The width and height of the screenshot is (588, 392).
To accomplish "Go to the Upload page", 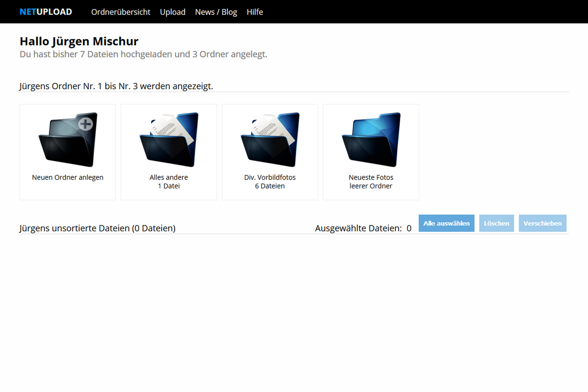I will pos(173,12).
